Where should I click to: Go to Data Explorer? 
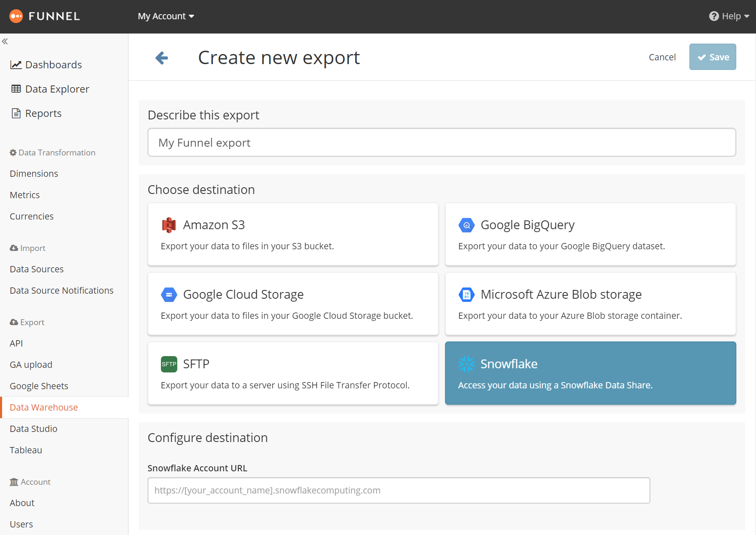click(57, 89)
